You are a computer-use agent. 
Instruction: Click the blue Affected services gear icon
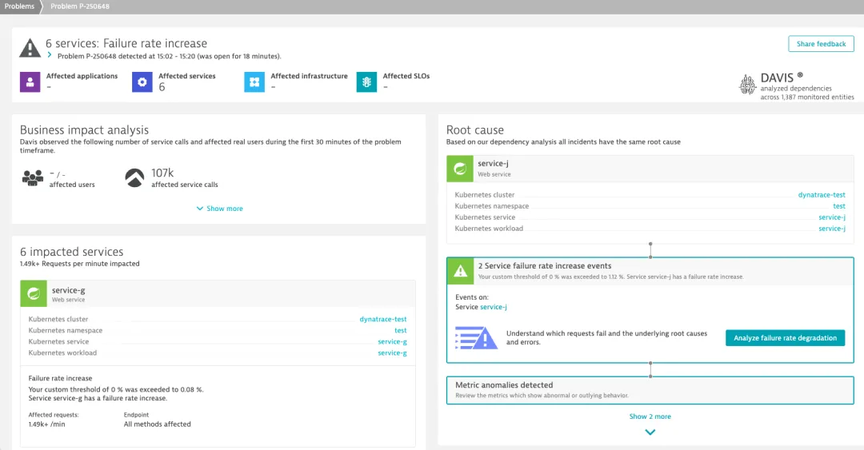(142, 82)
